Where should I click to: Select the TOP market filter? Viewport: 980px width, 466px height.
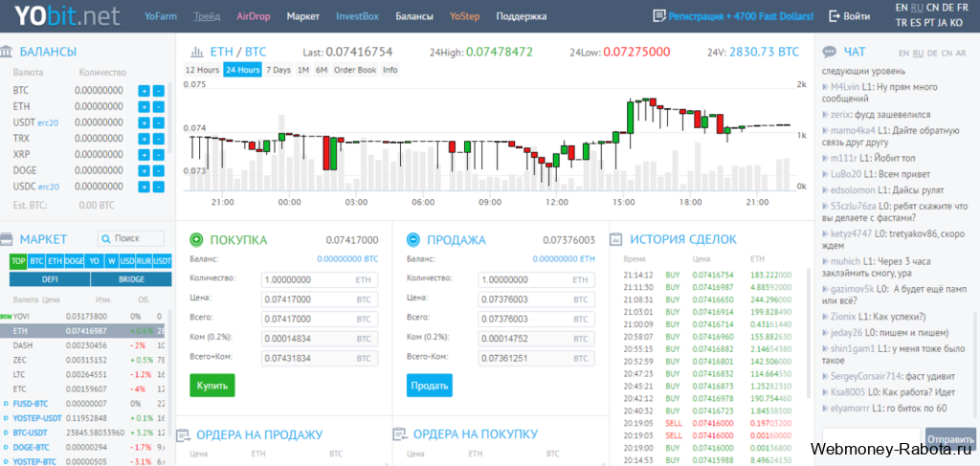pyautogui.click(x=18, y=261)
